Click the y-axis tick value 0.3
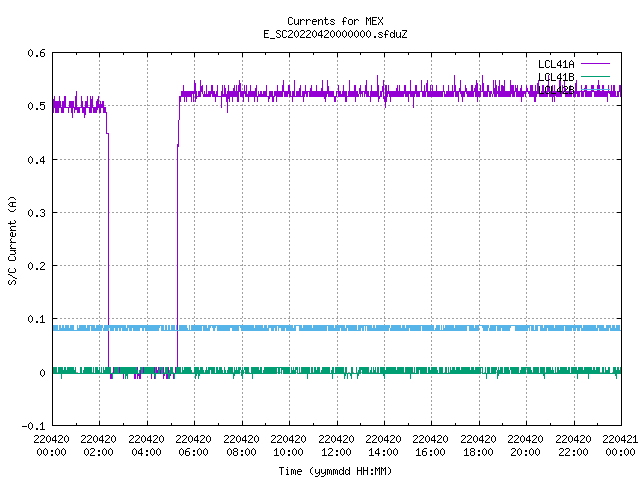The height and width of the screenshot is (480, 640). [x=36, y=213]
